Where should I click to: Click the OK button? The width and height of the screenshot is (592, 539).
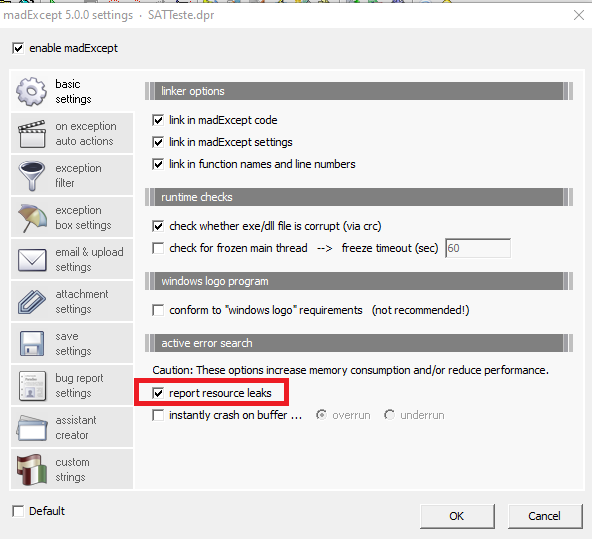[457, 516]
